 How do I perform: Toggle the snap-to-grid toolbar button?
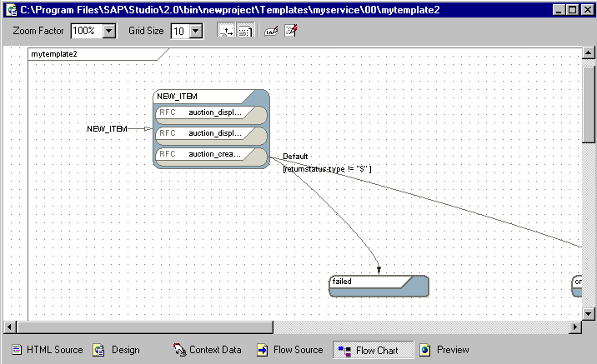pos(227,31)
